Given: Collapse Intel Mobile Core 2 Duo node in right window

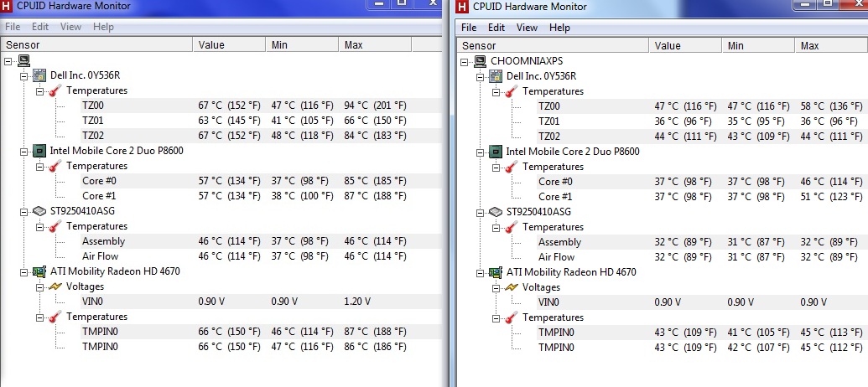Looking at the screenshot, I should pyautogui.click(x=480, y=152).
